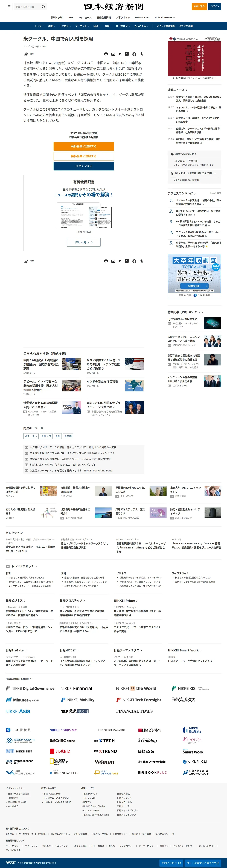Expand the マーケット dropdown menu
Screen dimensions: 227x868
[x=82, y=26]
